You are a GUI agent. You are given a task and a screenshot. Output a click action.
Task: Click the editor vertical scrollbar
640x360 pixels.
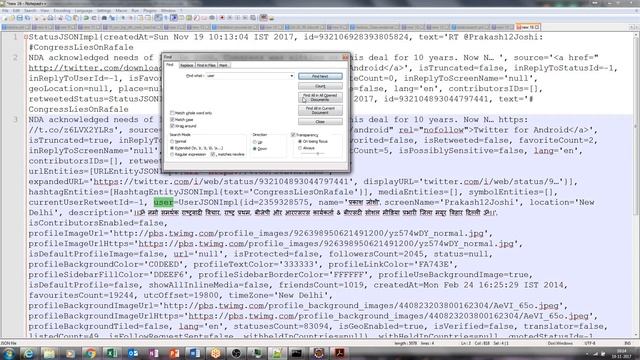[x=636, y=185]
